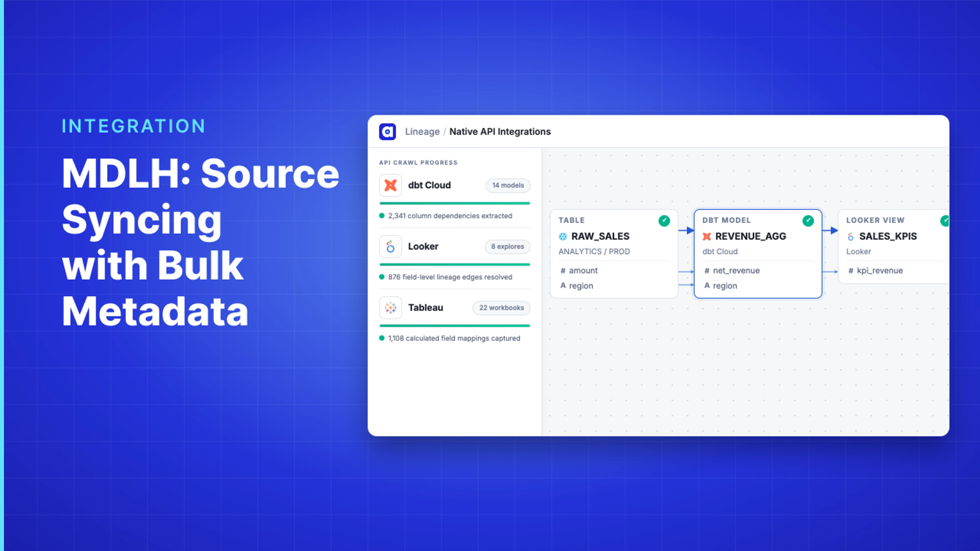Select the SALES_KPIS view node title
Image resolution: width=980 pixels, height=551 pixels.
pyautogui.click(x=888, y=236)
